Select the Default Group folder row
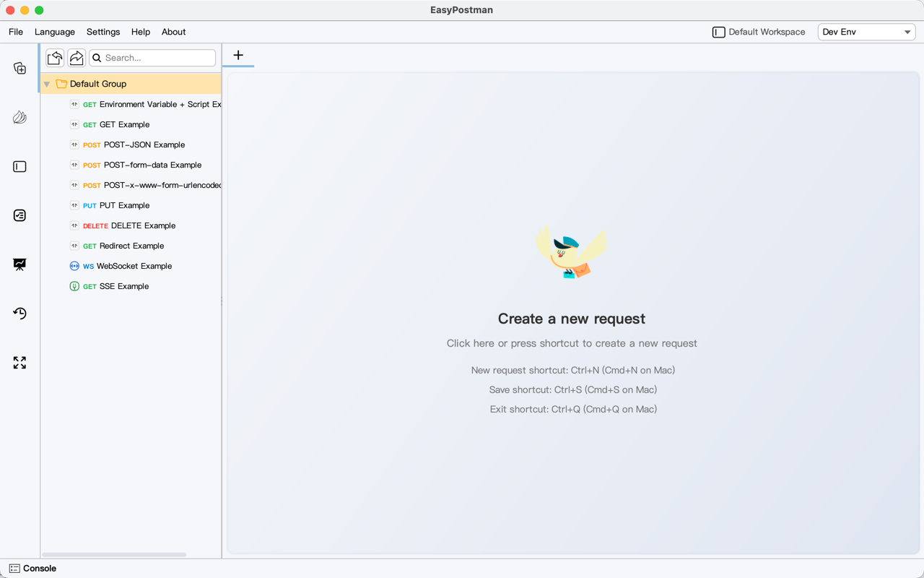924x578 pixels. (131, 84)
